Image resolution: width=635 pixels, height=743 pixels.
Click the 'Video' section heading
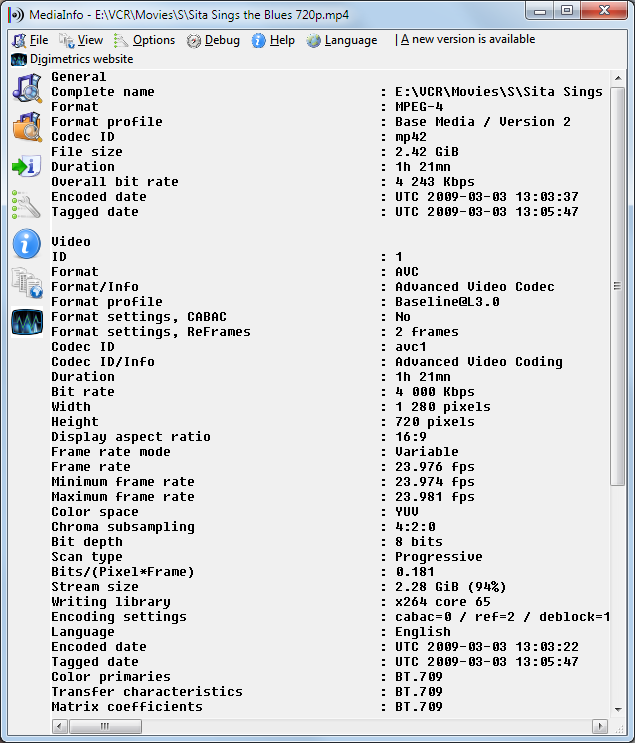pyautogui.click(x=71, y=242)
